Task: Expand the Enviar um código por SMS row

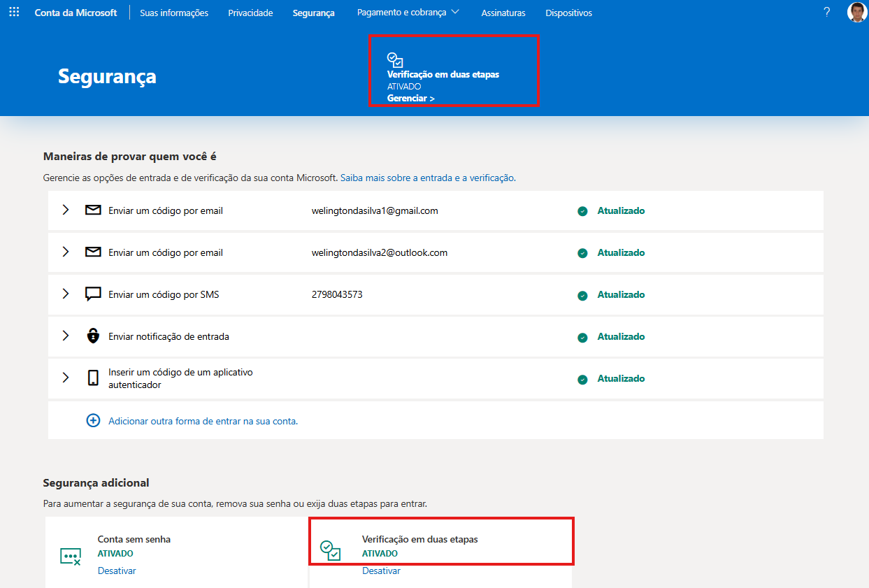Action: tap(66, 294)
